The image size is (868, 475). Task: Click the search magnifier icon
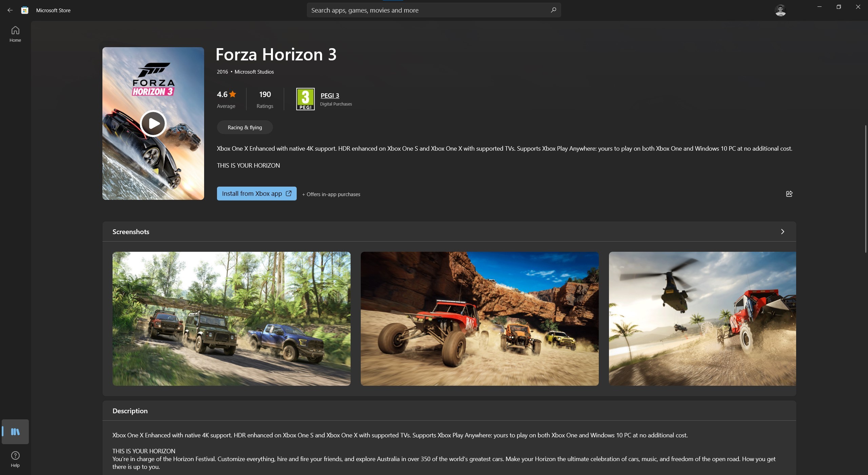click(553, 10)
